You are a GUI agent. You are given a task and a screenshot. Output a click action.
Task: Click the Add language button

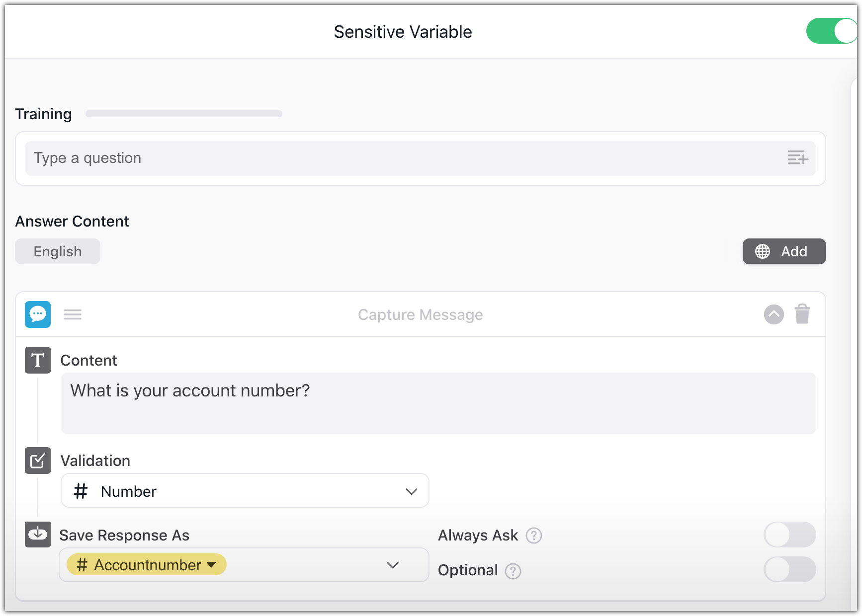(x=784, y=251)
